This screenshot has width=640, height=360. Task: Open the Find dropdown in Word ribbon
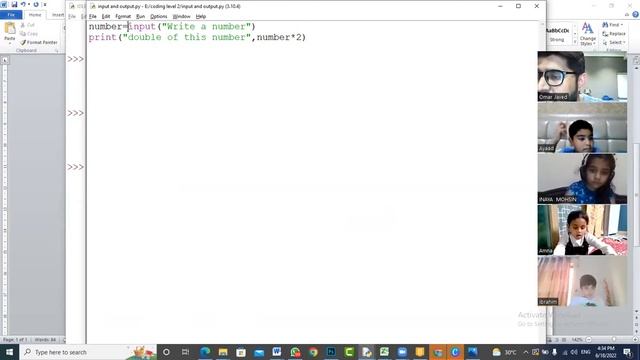(613, 25)
